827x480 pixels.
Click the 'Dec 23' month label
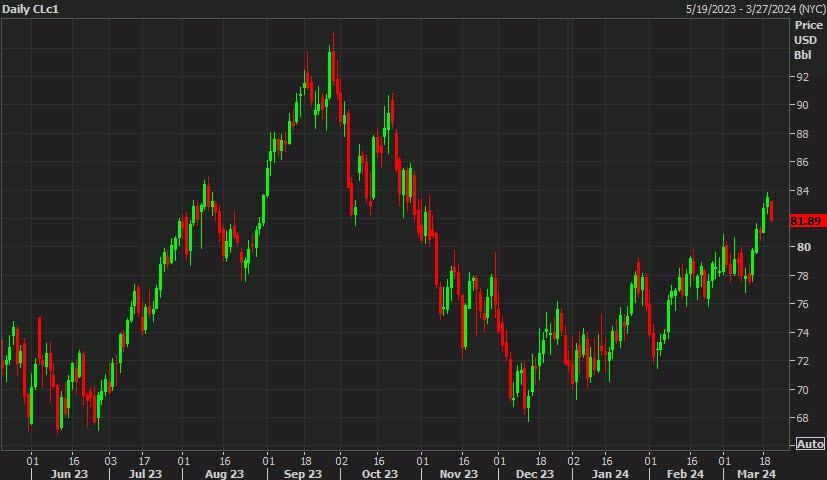pyautogui.click(x=535, y=474)
